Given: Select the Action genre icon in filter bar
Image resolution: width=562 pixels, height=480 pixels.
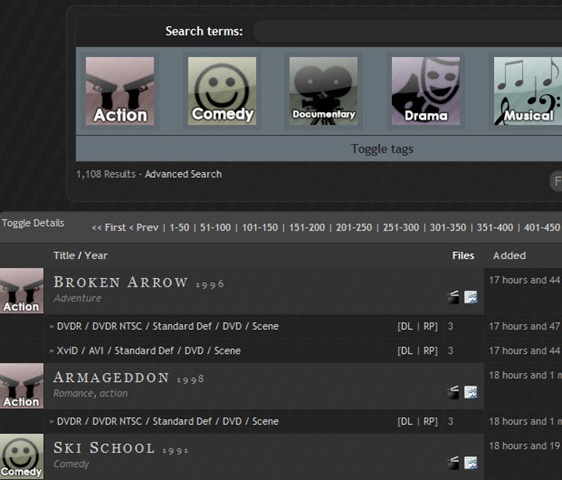Looking at the screenshot, I should tap(120, 91).
